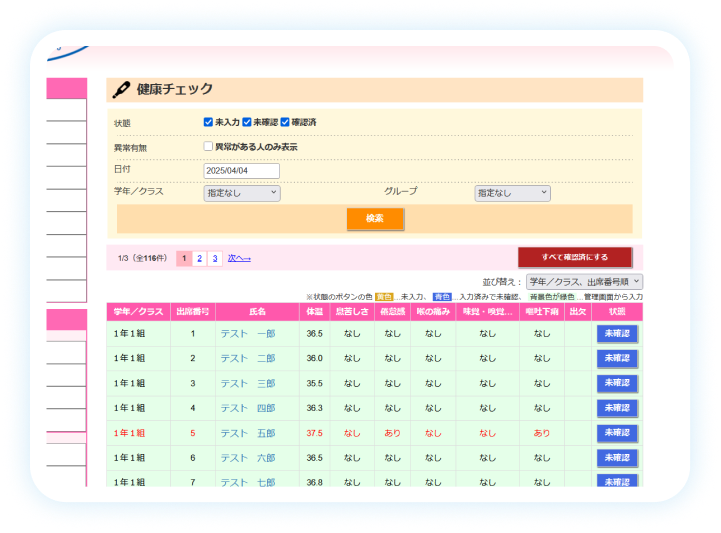Go to pagination page 2
Image resolution: width=721 pixels, height=533 pixels.
point(200,258)
